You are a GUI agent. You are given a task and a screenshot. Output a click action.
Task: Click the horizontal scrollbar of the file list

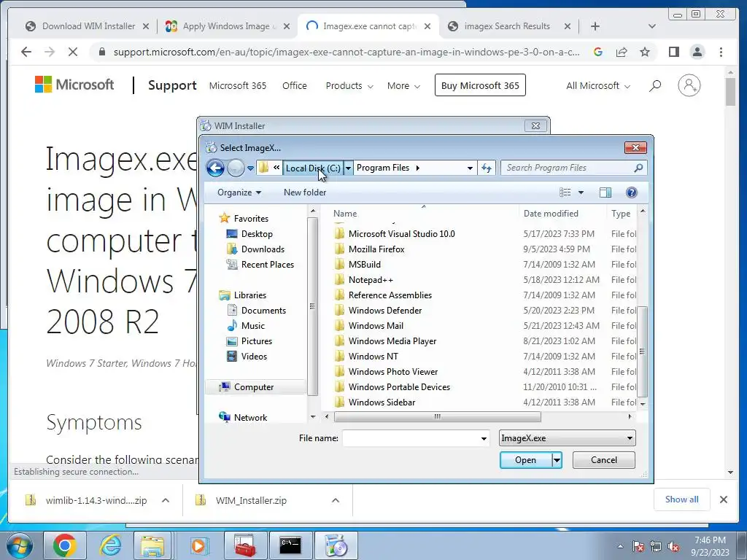pyautogui.click(x=438, y=416)
